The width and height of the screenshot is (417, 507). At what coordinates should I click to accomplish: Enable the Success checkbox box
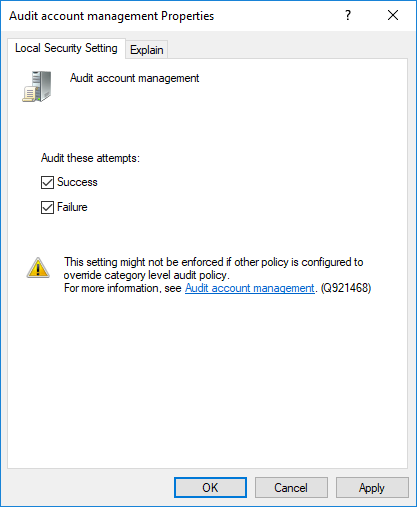coord(47,182)
